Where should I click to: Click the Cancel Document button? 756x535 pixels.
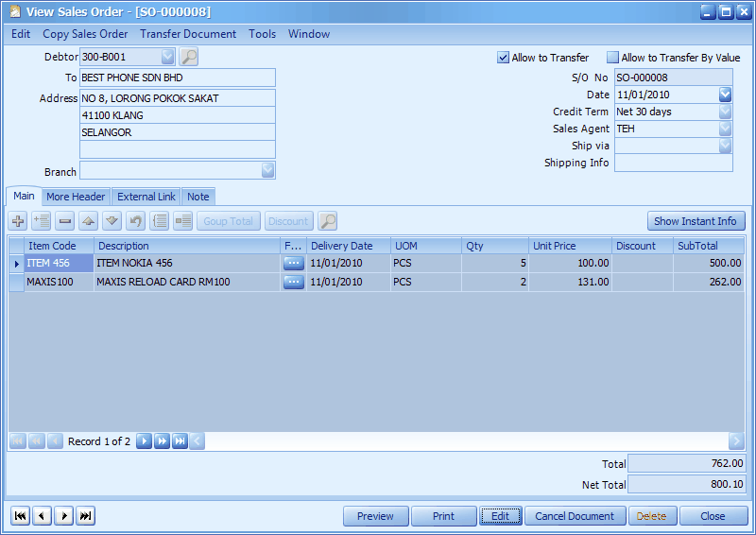pyautogui.click(x=575, y=516)
